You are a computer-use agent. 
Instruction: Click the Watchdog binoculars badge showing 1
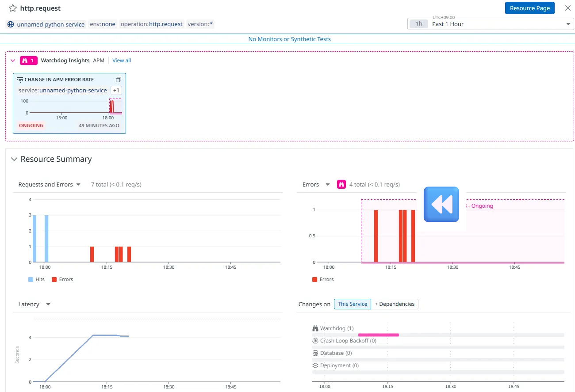click(x=28, y=61)
